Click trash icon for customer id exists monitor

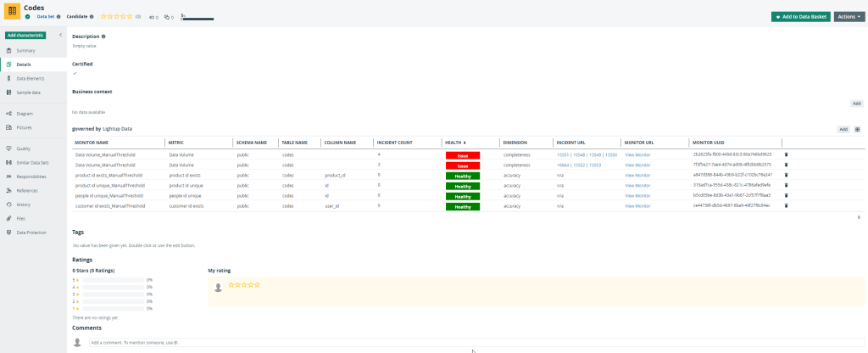[x=786, y=205]
